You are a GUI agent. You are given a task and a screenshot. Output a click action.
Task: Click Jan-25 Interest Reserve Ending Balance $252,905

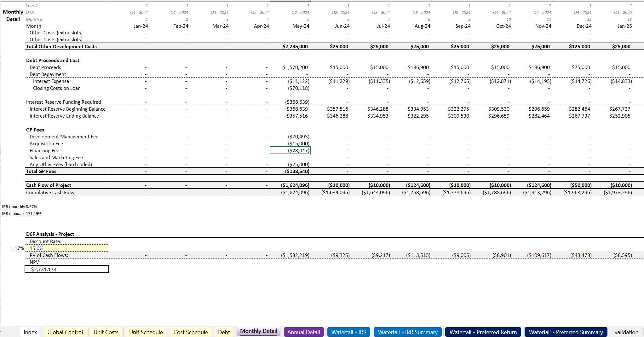[x=620, y=116]
